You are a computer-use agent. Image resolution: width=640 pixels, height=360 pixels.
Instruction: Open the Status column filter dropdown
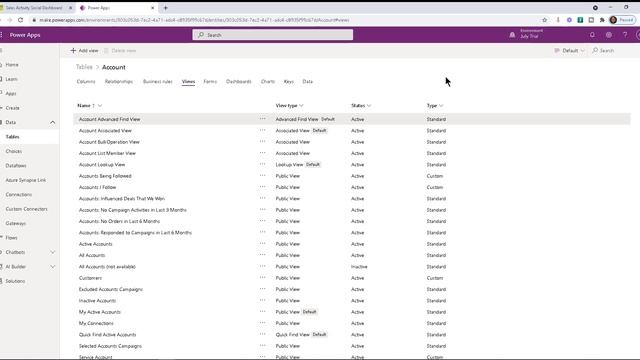369,106
